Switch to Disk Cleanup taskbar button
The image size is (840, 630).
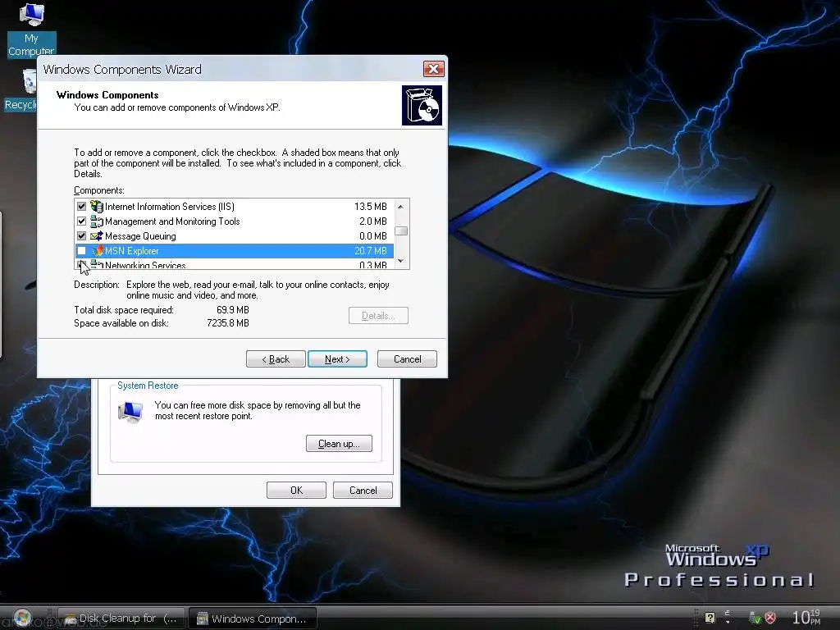point(121,619)
